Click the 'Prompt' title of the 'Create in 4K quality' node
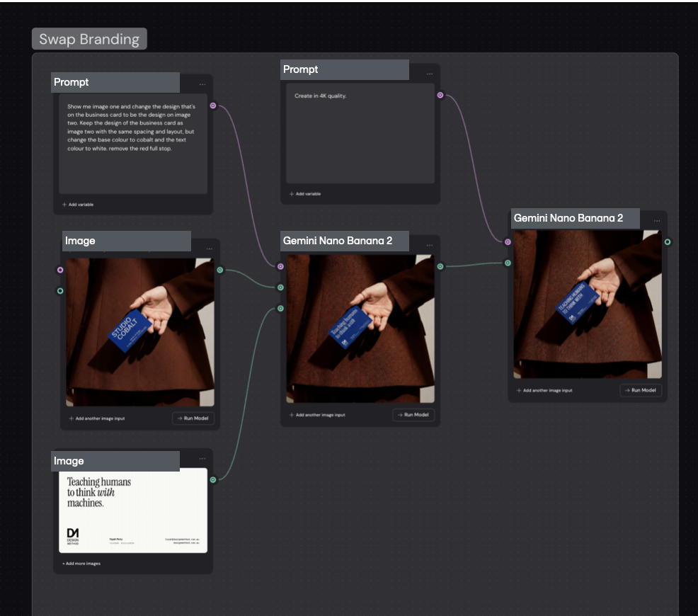Image resolution: width=698 pixels, height=616 pixels. 300,69
